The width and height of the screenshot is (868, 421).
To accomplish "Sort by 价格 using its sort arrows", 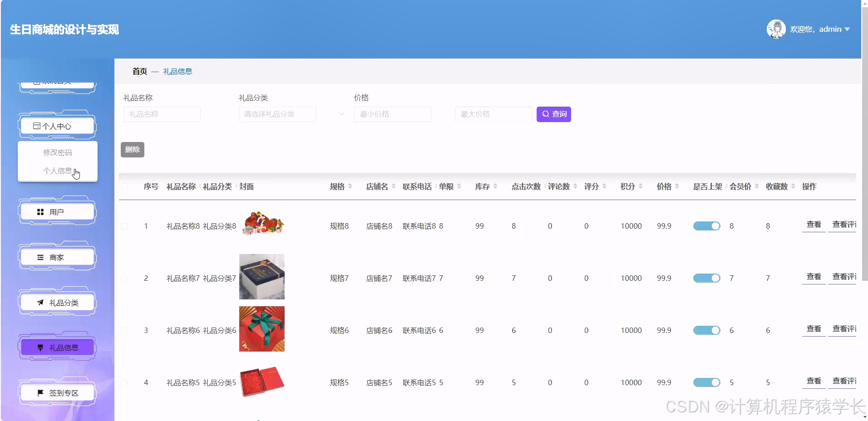I will (678, 186).
